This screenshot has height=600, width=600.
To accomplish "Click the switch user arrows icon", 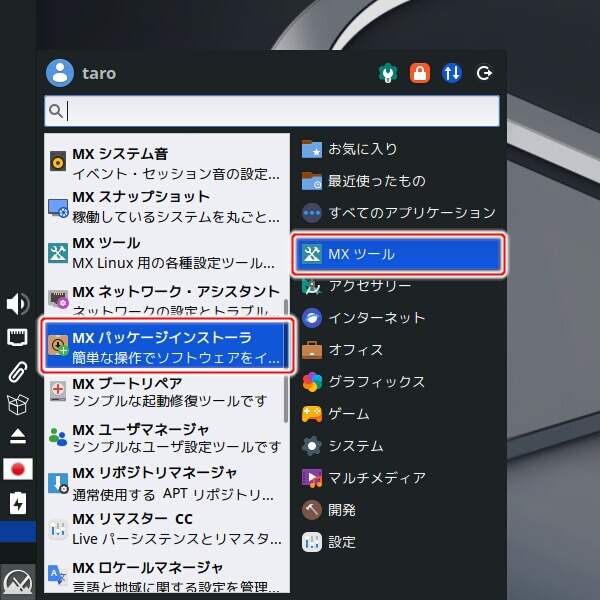I will pos(452,73).
